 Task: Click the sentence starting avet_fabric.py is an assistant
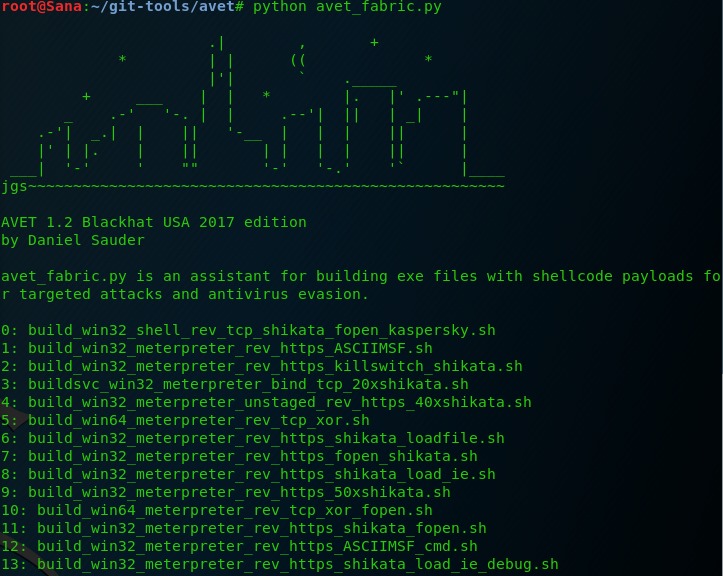click(361, 276)
